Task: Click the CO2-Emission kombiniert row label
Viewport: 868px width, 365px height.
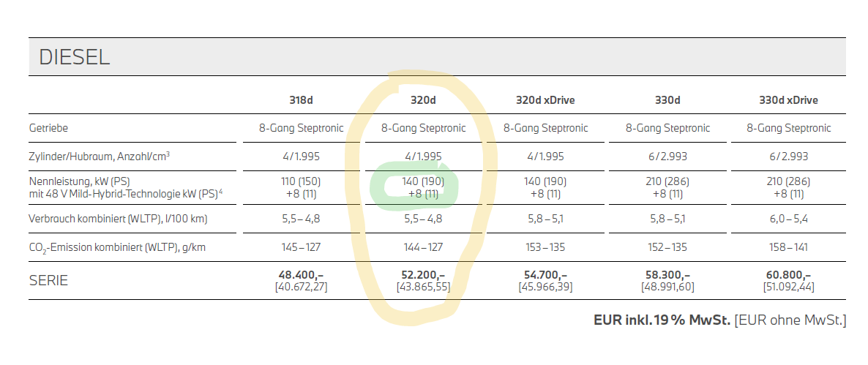Action: click(117, 248)
